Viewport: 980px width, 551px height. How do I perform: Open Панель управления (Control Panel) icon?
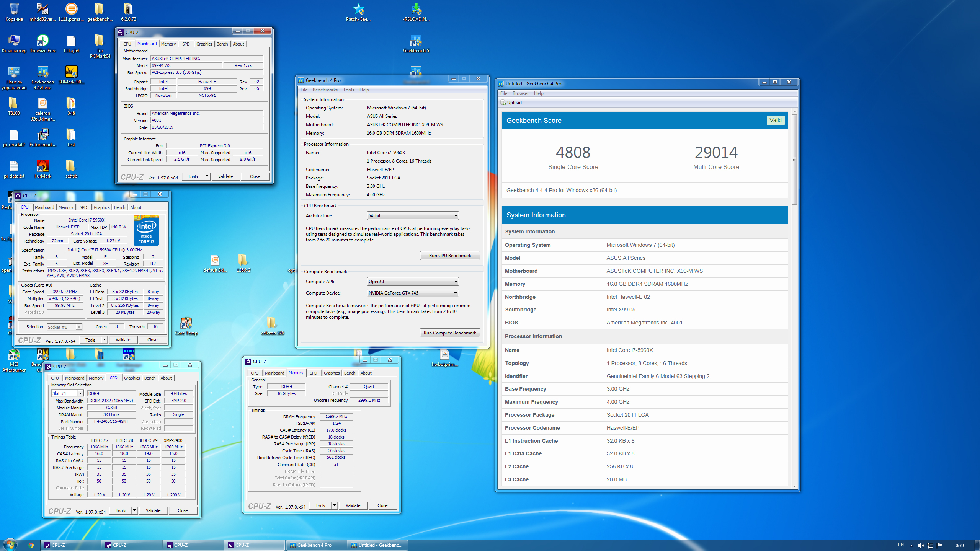(x=14, y=78)
